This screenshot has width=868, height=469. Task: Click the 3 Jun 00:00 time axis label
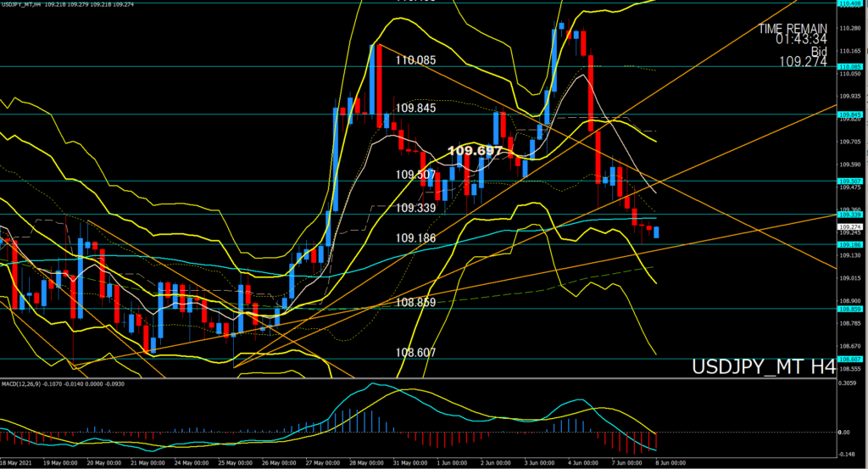(x=539, y=463)
